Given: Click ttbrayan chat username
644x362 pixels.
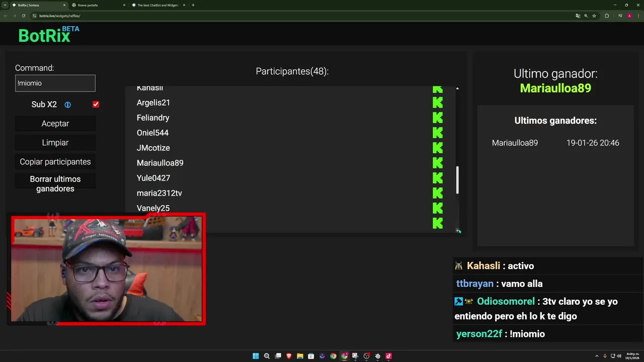Looking at the screenshot, I should pyautogui.click(x=475, y=284).
